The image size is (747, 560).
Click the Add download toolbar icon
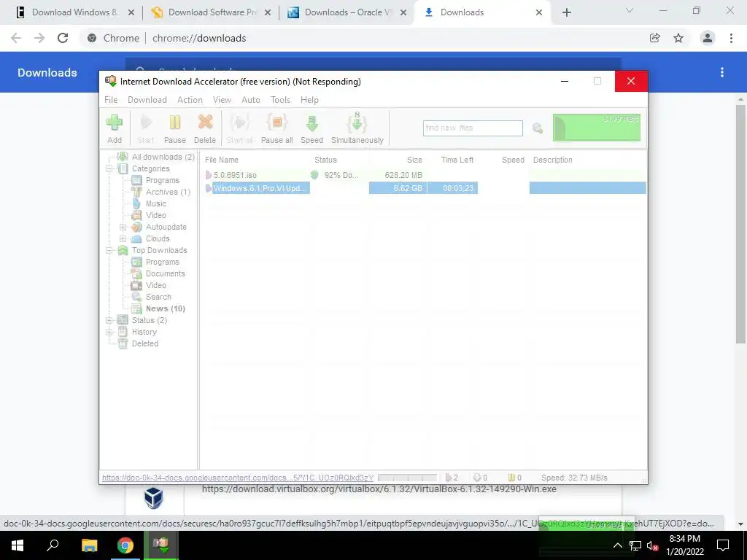(x=115, y=128)
